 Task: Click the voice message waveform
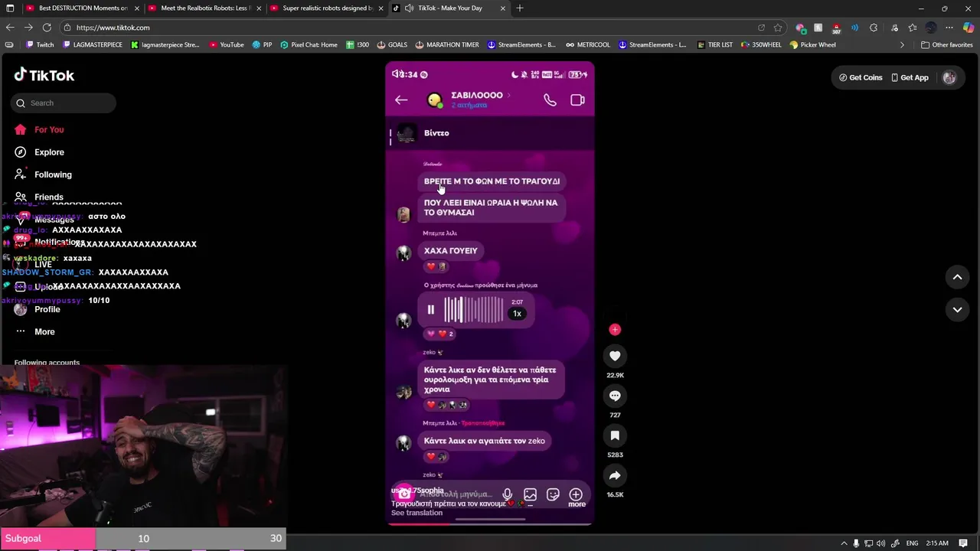[474, 310]
